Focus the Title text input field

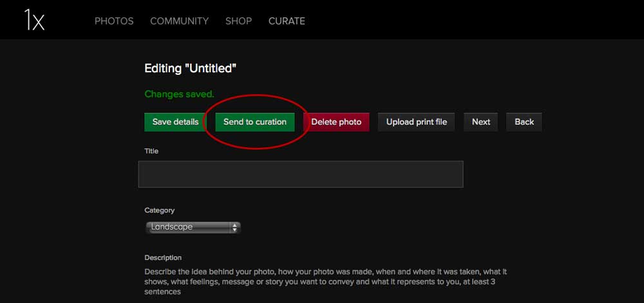[301, 174]
